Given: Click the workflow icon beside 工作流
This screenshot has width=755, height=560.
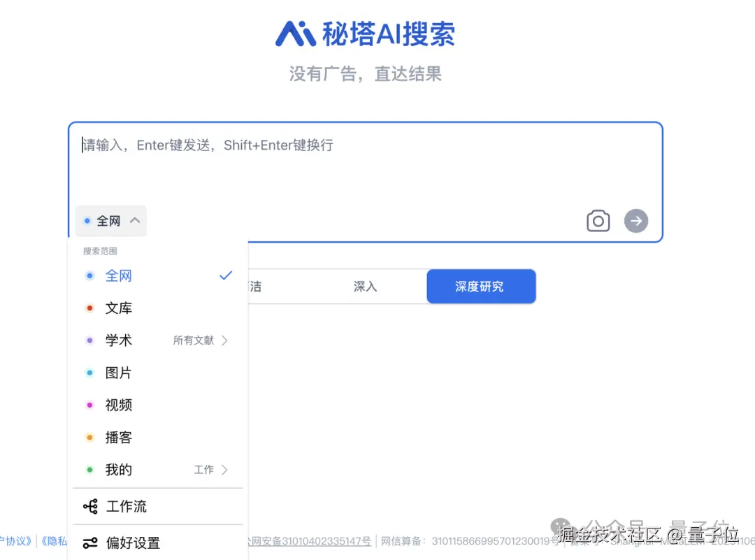Looking at the screenshot, I should click(90, 506).
